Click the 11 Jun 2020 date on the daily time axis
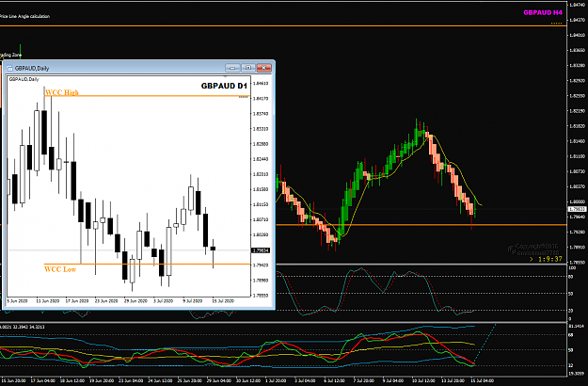Image resolution: width=588 pixels, height=386 pixels. [47, 301]
